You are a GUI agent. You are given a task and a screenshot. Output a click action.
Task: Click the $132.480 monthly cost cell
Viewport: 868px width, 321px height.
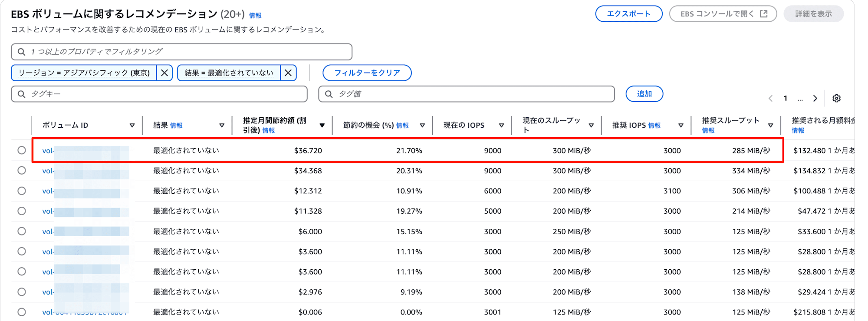tap(809, 151)
